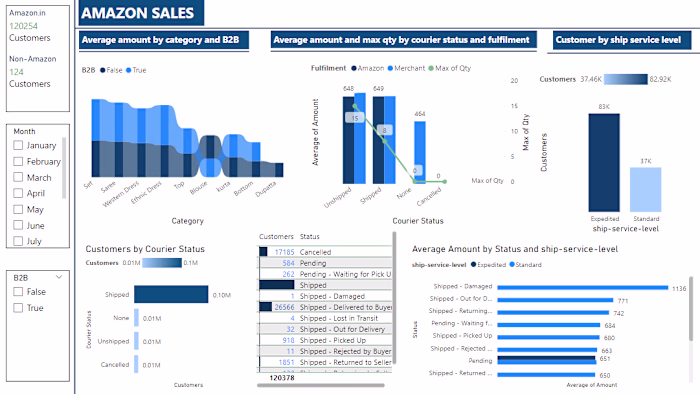Click Average amount by category and B2B header
Image resolution: width=700 pixels, height=394 pixels.
[164, 40]
